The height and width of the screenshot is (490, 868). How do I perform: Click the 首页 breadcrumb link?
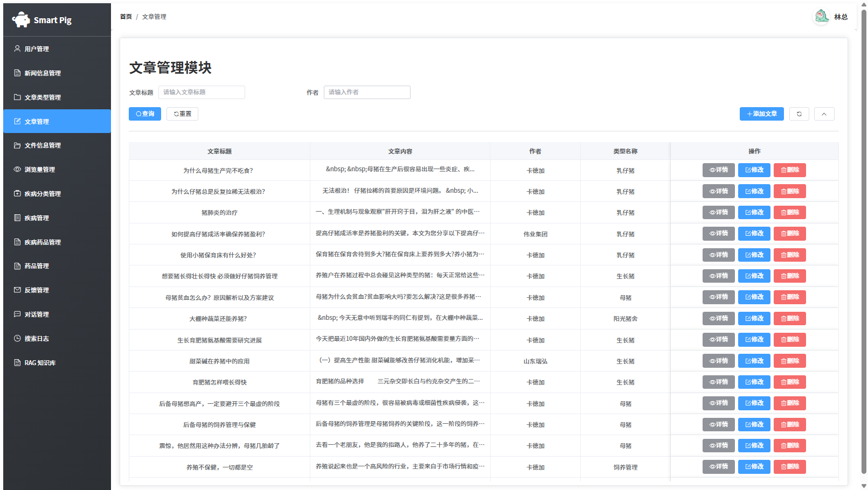coord(126,17)
